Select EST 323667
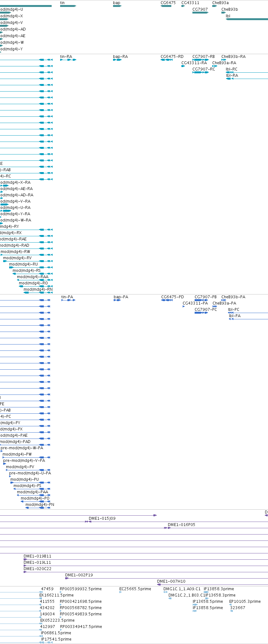Screen dimensions: 268x644 (x=231, y=611)
